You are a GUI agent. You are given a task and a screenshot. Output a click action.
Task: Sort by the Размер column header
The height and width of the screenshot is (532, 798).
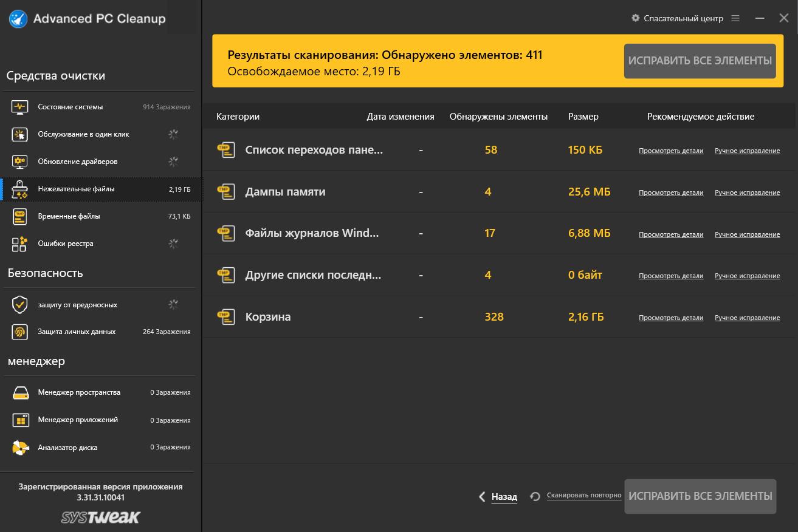click(x=583, y=117)
